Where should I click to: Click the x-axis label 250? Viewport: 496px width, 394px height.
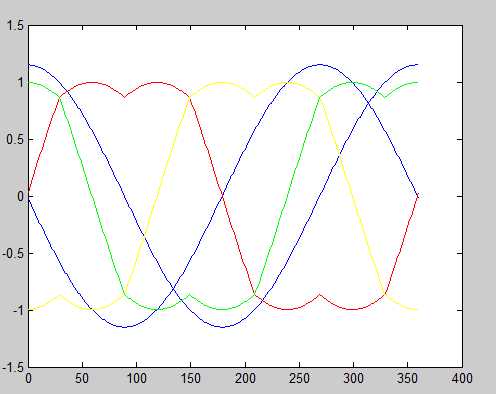coord(299,378)
